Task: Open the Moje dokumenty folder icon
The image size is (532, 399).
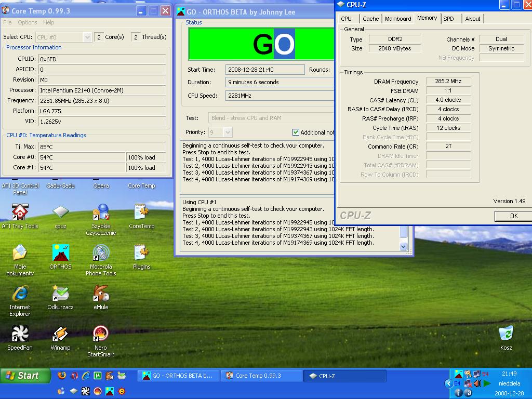Action: tap(20, 260)
